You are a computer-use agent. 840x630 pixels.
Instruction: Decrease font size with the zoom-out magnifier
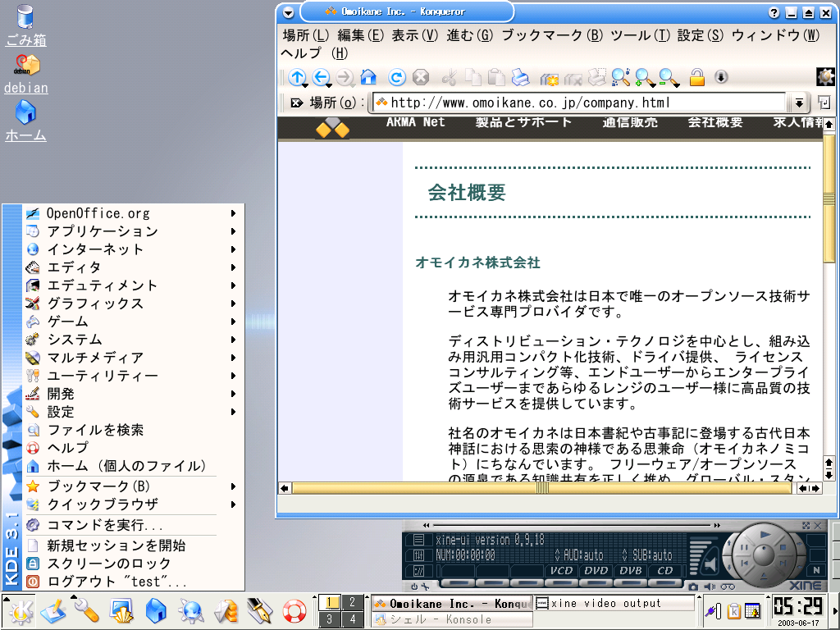tap(669, 78)
